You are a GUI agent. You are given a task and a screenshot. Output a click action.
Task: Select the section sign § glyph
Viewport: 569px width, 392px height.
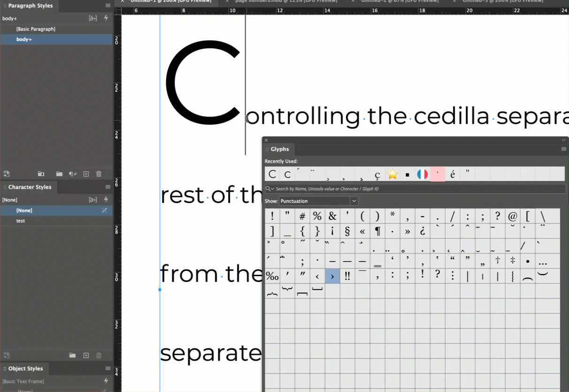(347, 231)
